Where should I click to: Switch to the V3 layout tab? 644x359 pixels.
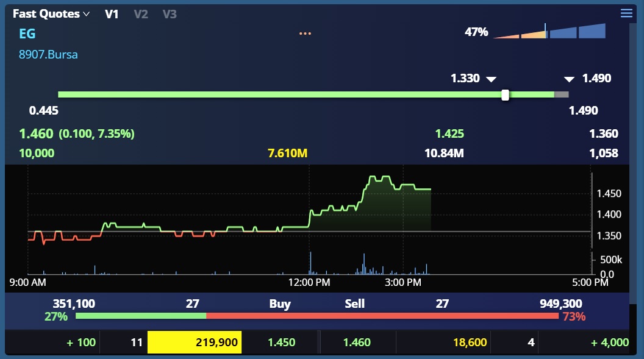point(168,14)
